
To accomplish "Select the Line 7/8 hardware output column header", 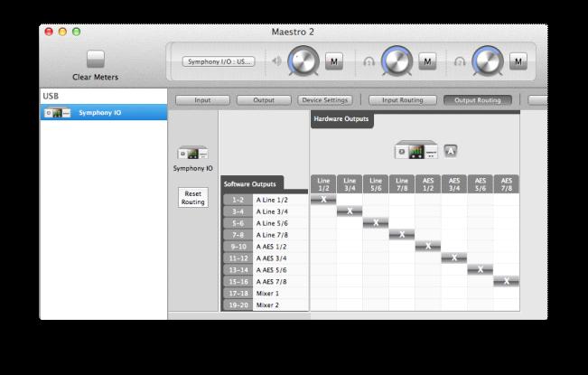I will [402, 184].
